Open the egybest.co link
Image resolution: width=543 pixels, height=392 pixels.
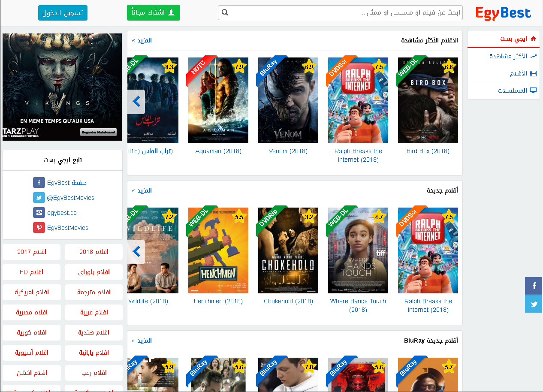(62, 213)
